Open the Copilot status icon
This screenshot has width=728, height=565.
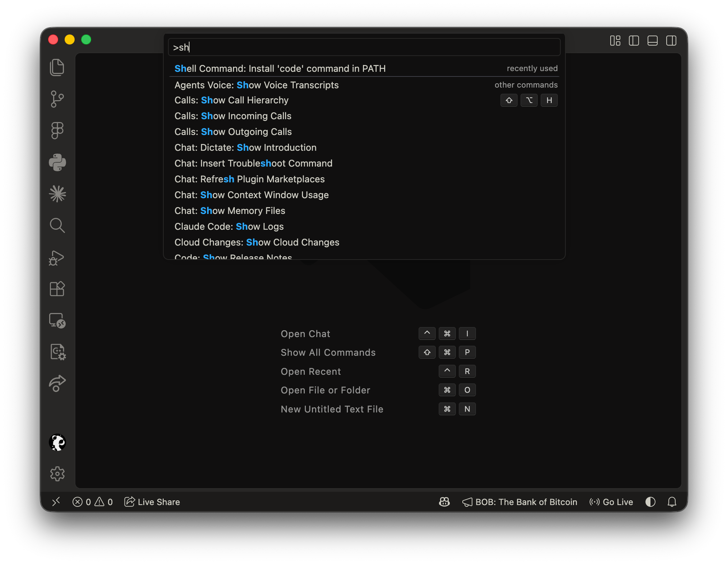(444, 502)
